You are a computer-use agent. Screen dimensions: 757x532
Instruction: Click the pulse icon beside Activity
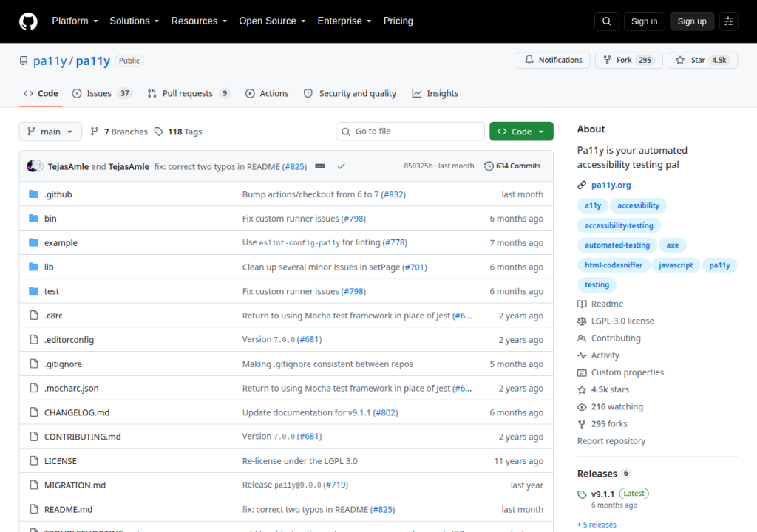coord(582,355)
